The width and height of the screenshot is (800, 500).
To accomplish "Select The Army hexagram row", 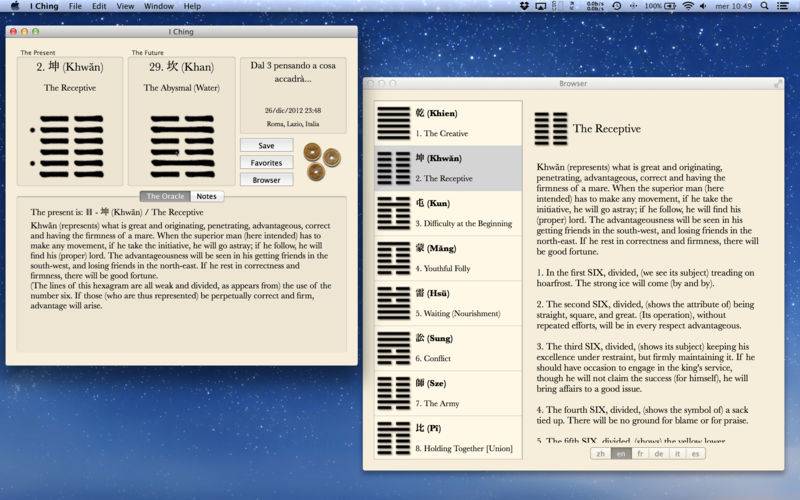I will point(448,393).
